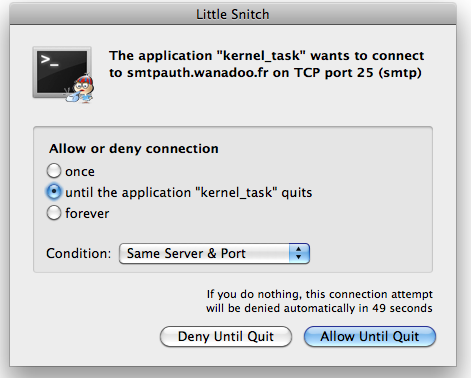Click the Terminal application icon
The width and height of the screenshot is (471, 378).
tap(62, 72)
